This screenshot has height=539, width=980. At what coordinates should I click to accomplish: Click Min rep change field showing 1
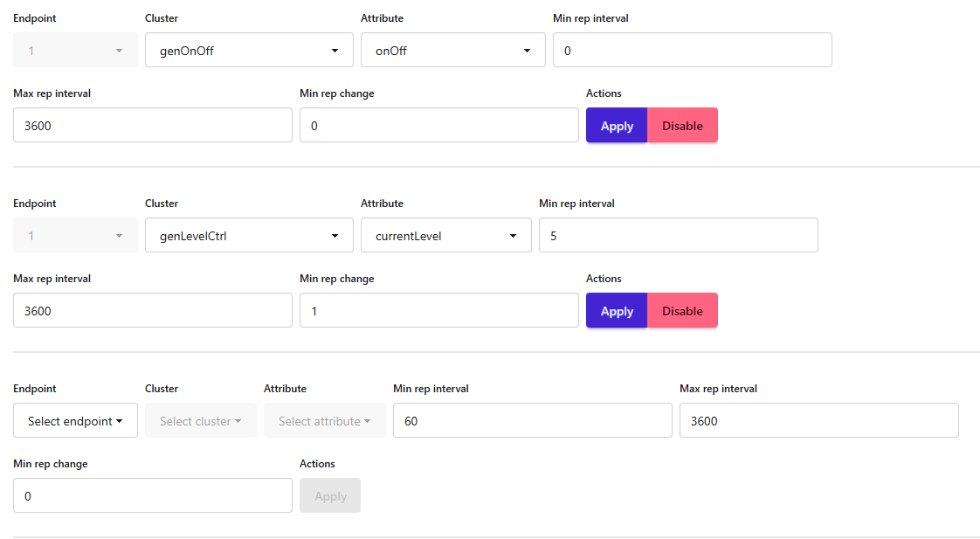tap(438, 311)
